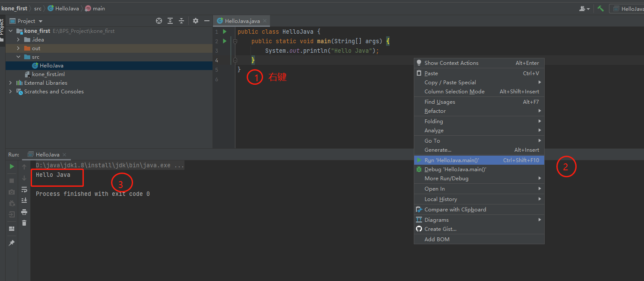Choose Generate... from context menu
The image size is (644, 281).
[x=479, y=150]
